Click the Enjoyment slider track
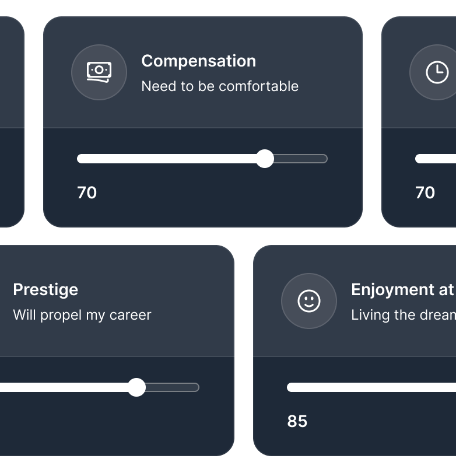The height and width of the screenshot is (476, 456). coord(373,387)
